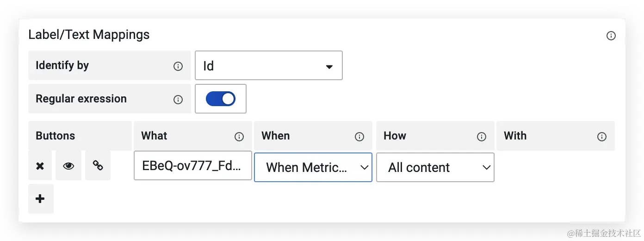Image resolution: width=644 pixels, height=241 pixels.
Task: Disable the Regular exression switch
Action: [221, 99]
